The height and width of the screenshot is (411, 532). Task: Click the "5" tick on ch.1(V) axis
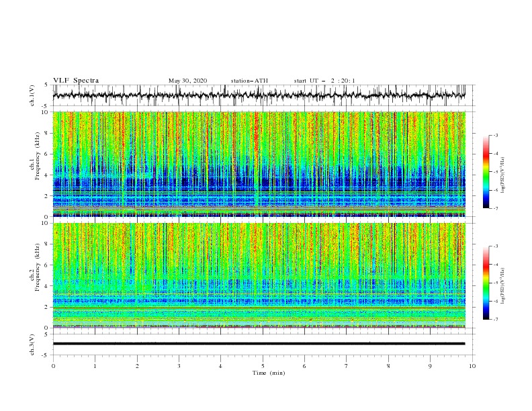click(47, 85)
